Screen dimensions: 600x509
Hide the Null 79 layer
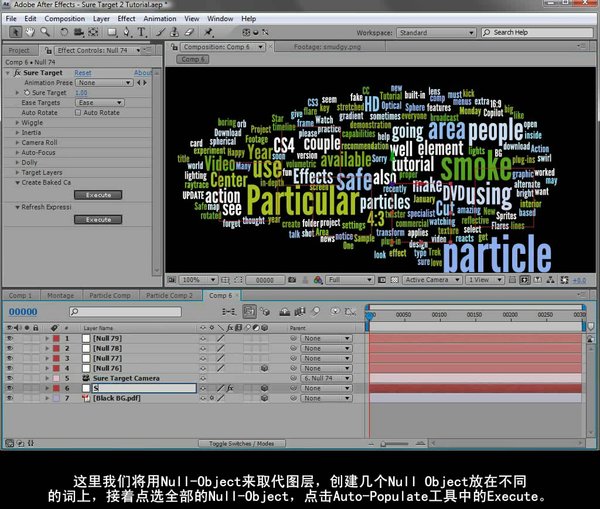tap(9, 339)
